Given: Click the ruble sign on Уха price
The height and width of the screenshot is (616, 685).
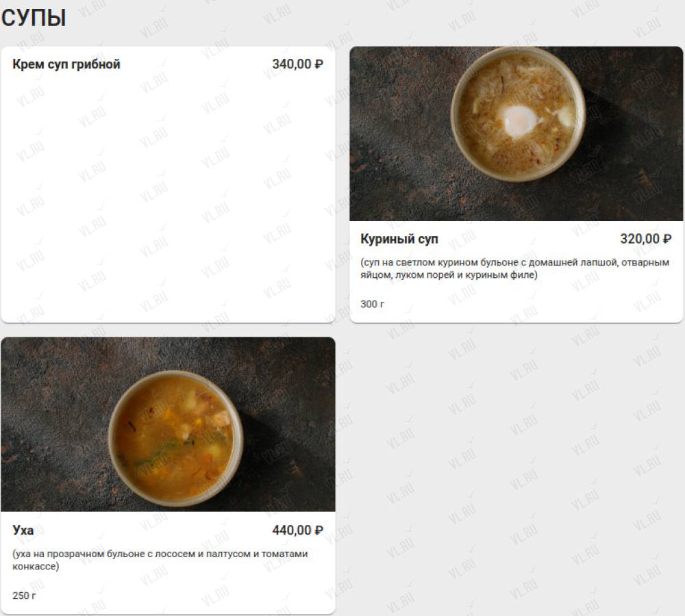Looking at the screenshot, I should tap(319, 530).
